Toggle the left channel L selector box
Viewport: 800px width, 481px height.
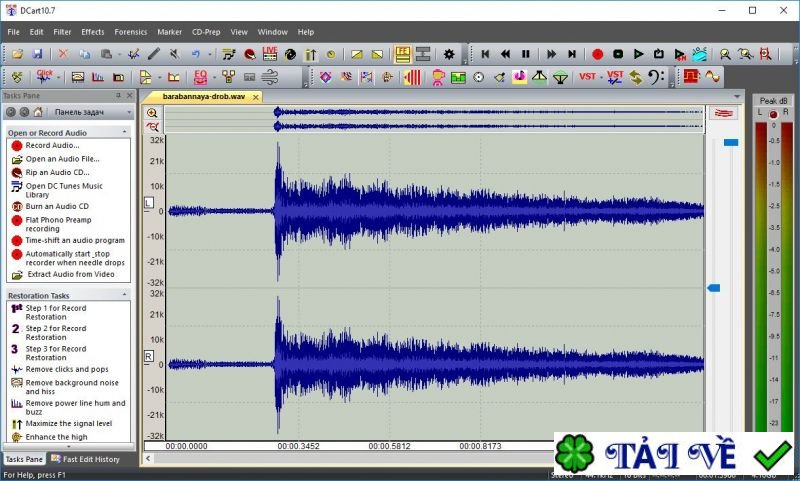pyautogui.click(x=149, y=202)
